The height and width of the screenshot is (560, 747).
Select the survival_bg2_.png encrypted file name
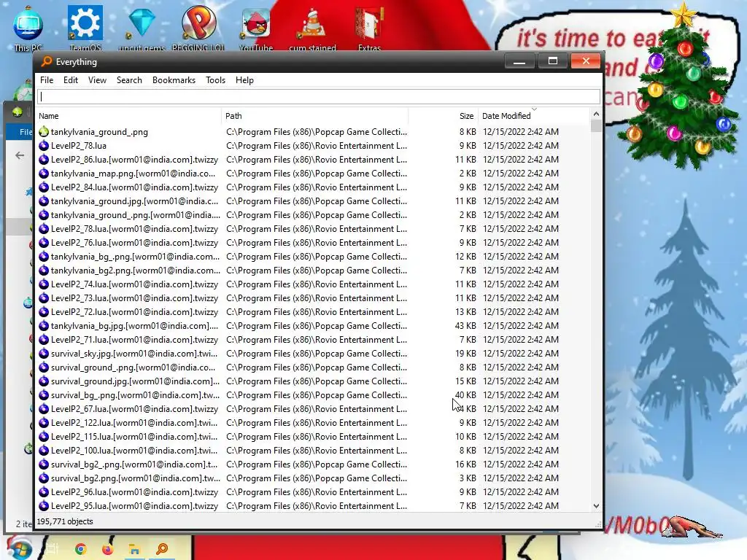tap(134, 464)
